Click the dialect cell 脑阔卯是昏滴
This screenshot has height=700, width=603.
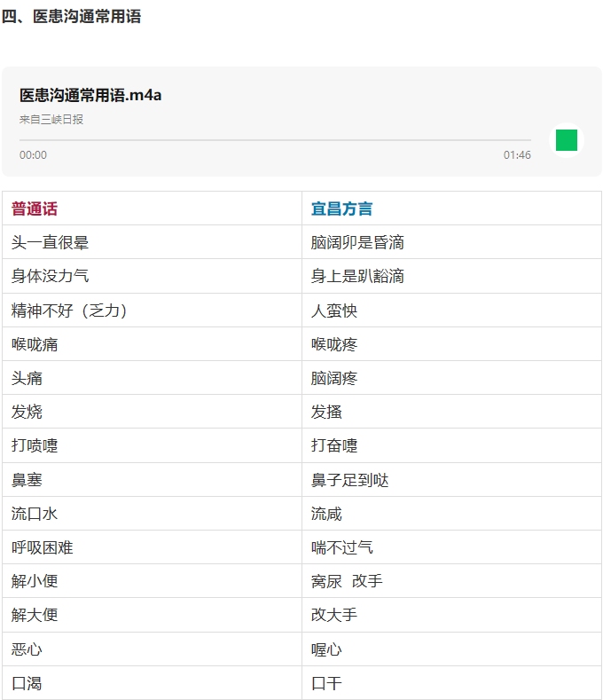[x=357, y=242]
